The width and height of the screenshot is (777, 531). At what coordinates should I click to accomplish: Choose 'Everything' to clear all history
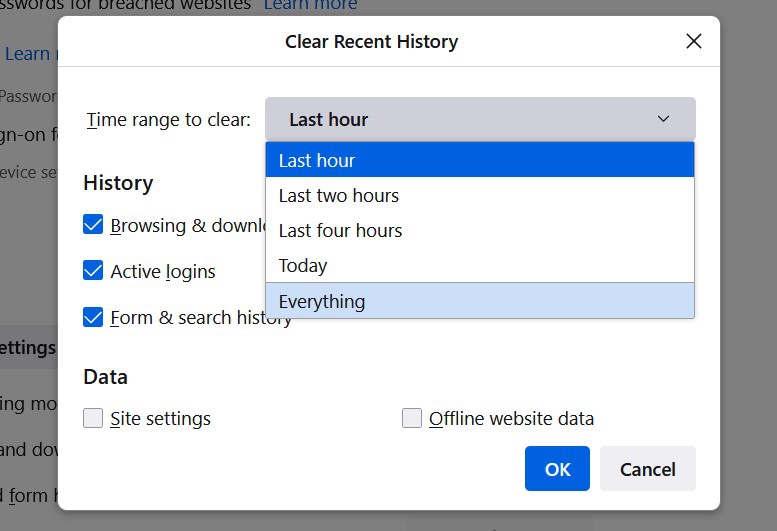[479, 301]
